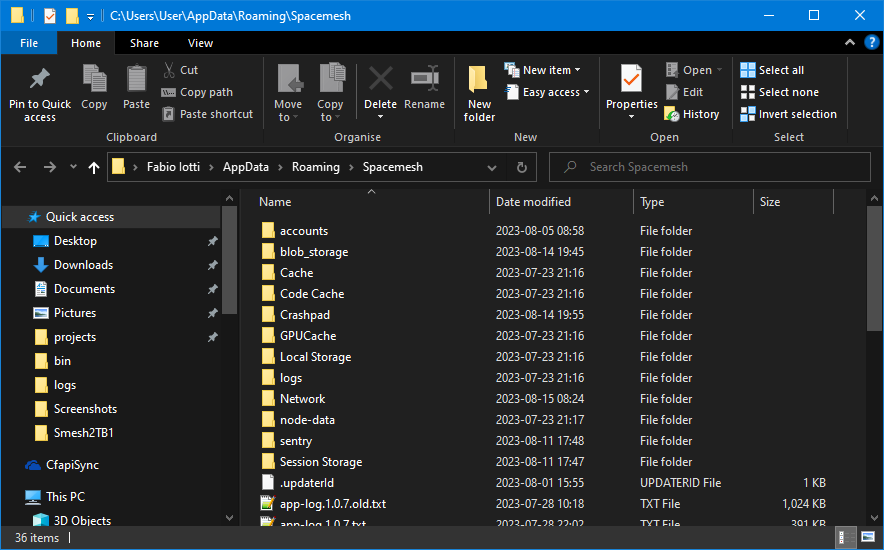Customize Quick Access Toolbar dropdown
The width and height of the screenshot is (884, 550).
(x=90, y=17)
